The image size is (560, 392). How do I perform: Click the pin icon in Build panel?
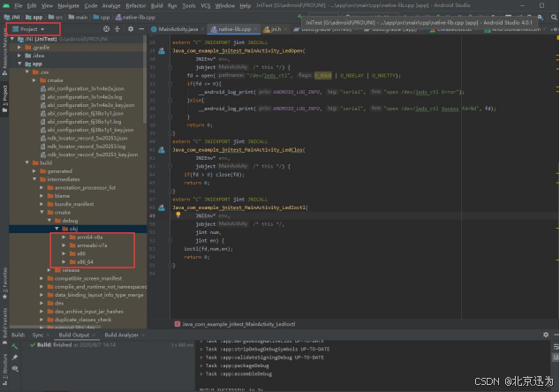(15, 357)
